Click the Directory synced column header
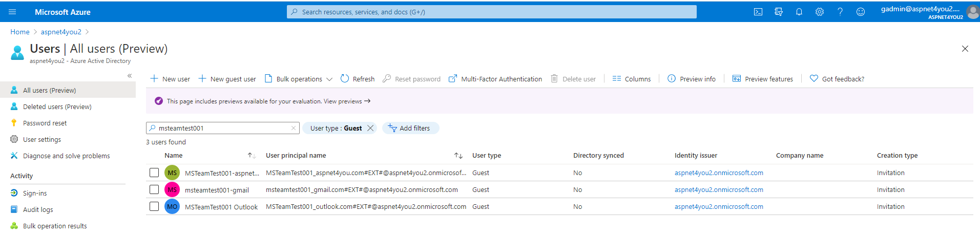 pyautogui.click(x=598, y=156)
